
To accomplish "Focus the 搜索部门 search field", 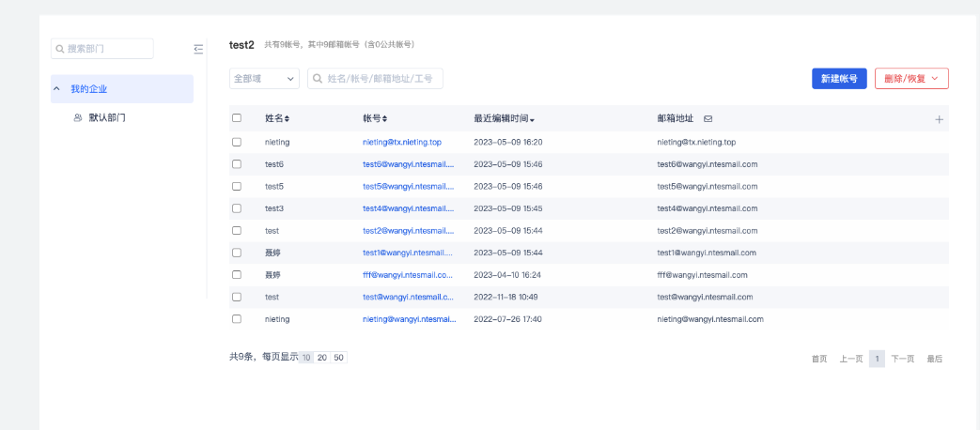I will click(101, 49).
